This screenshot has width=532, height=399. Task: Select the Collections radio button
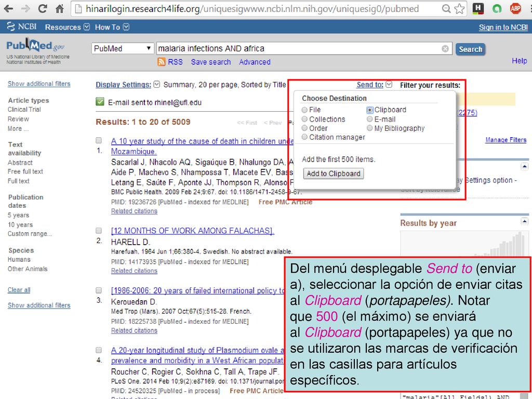(304, 119)
